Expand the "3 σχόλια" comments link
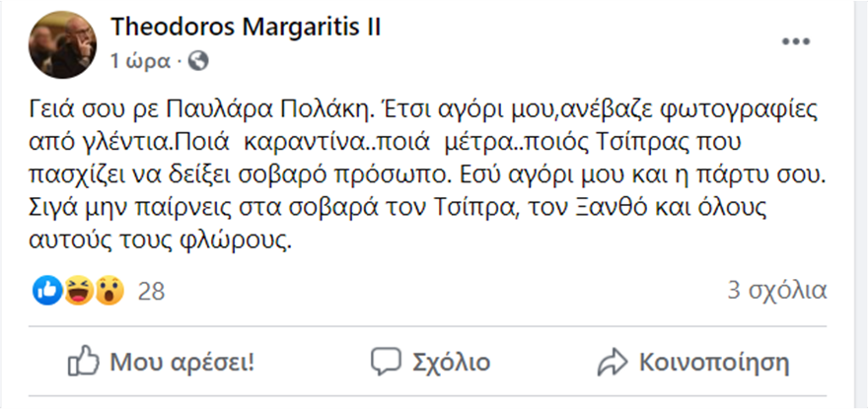Viewport: 868px width, 409px height. 775,291
